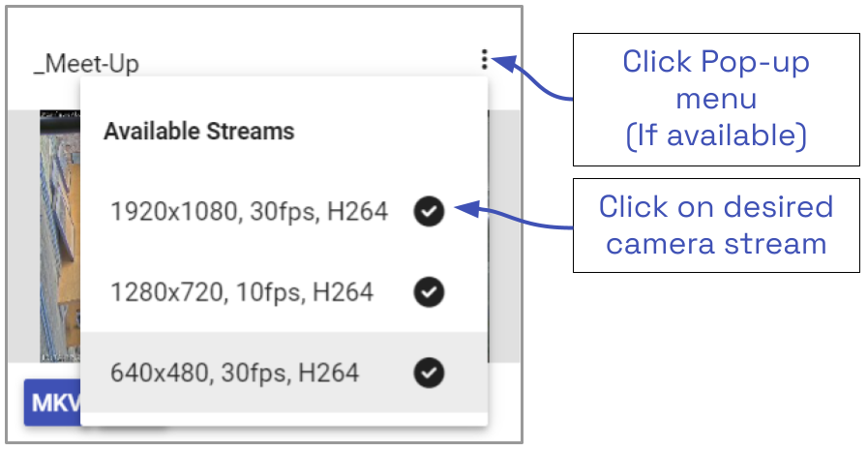868x451 pixels.
Task: Open the three-dot pop-up menu
Action: 485,62
